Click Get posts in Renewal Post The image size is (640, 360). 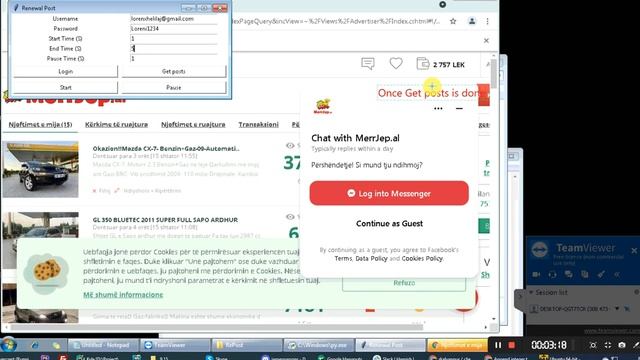[x=173, y=71]
